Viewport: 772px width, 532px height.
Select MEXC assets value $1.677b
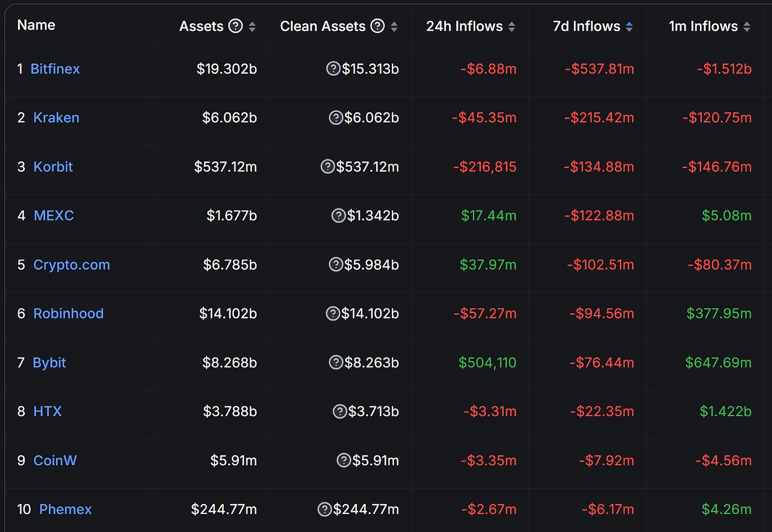point(232,216)
